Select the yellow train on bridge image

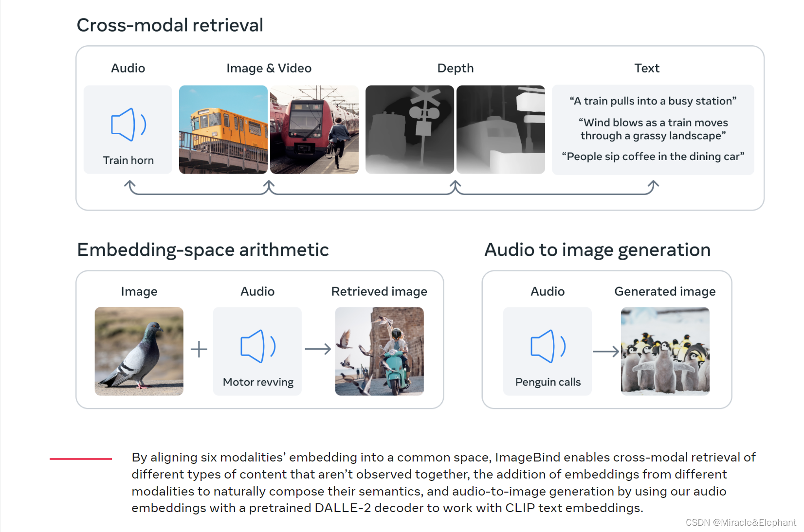[x=223, y=129]
